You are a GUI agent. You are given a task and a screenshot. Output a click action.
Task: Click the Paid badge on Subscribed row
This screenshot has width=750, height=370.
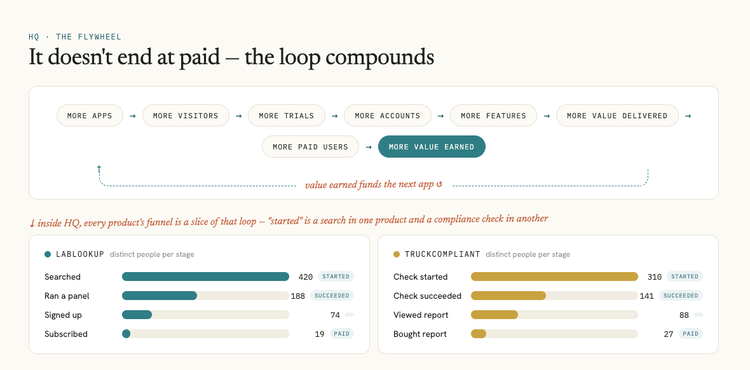click(342, 334)
